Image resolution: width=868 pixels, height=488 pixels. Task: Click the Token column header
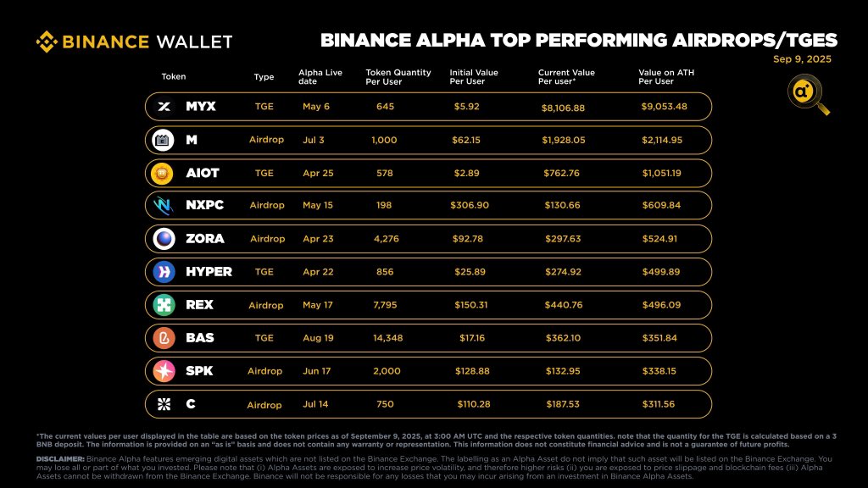pyautogui.click(x=174, y=77)
